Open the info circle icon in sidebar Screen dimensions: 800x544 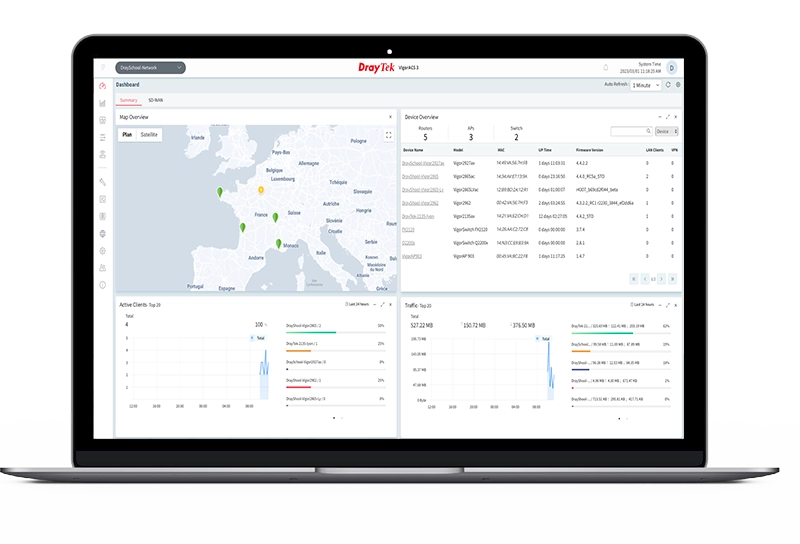coord(103,285)
